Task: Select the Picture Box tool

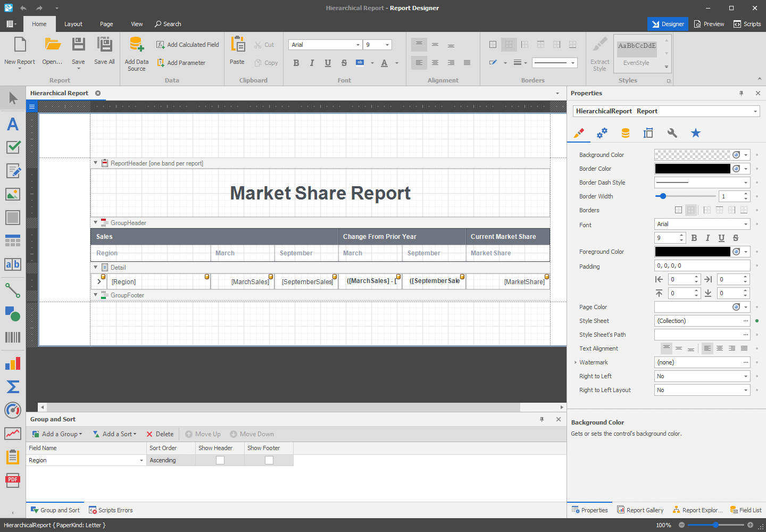Action: 12,194
